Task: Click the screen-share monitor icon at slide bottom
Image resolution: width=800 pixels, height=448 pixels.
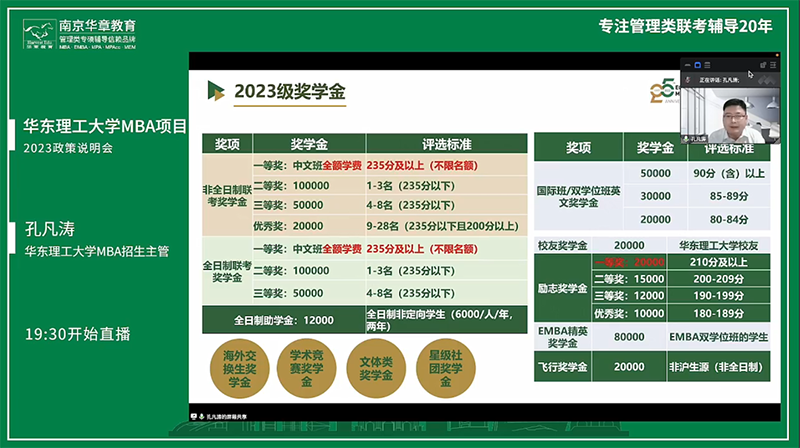Action: click(194, 416)
